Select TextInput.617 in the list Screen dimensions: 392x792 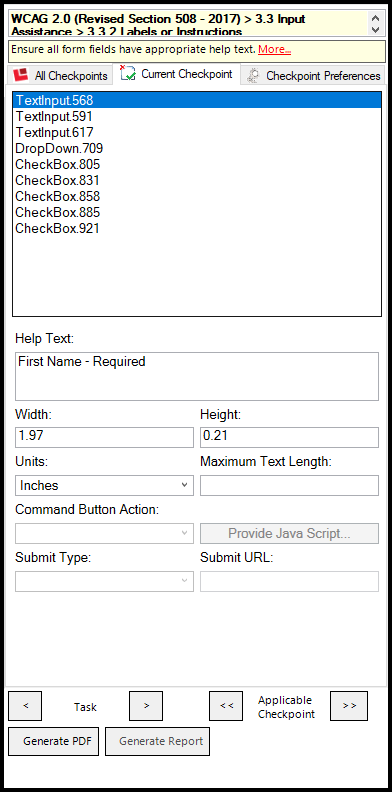point(197,132)
